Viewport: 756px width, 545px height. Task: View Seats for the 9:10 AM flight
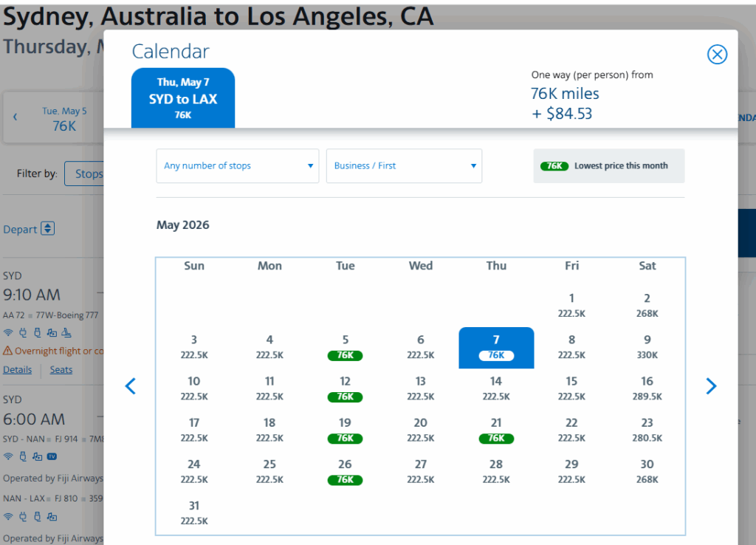tap(61, 369)
